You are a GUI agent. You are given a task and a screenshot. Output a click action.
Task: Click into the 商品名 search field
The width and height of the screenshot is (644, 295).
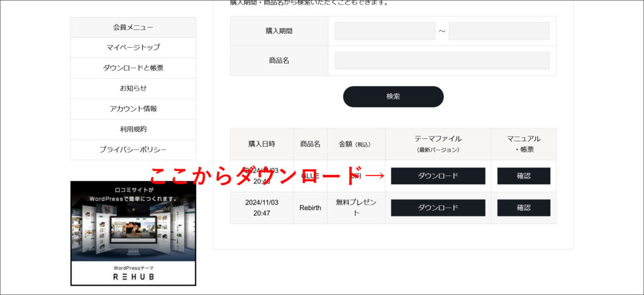[x=442, y=61]
